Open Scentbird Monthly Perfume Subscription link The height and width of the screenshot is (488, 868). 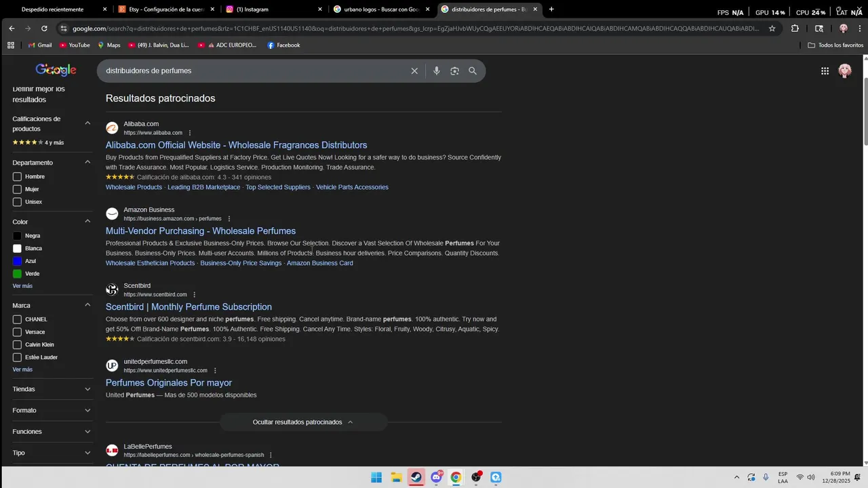[189, 307]
